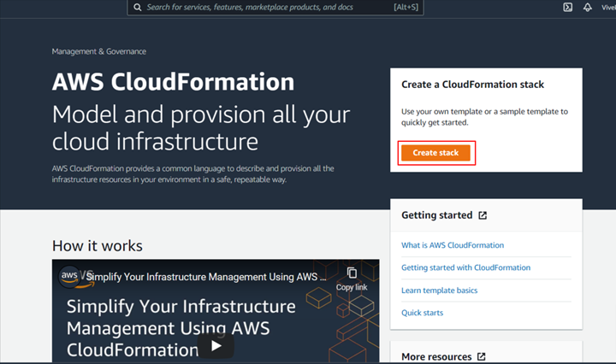Open the account menu in top bar
The image size is (616, 364).
[607, 7]
